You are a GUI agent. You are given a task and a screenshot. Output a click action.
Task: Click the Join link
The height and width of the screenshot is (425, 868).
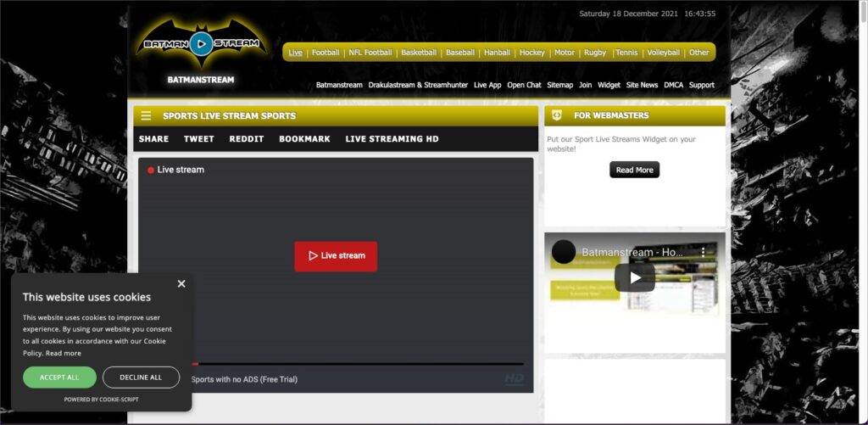click(585, 86)
